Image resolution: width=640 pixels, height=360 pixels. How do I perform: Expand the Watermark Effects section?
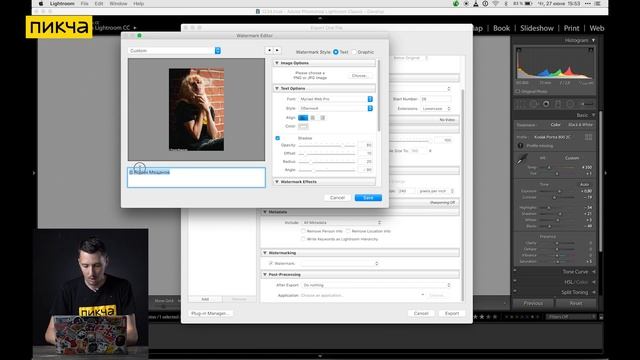[277, 182]
